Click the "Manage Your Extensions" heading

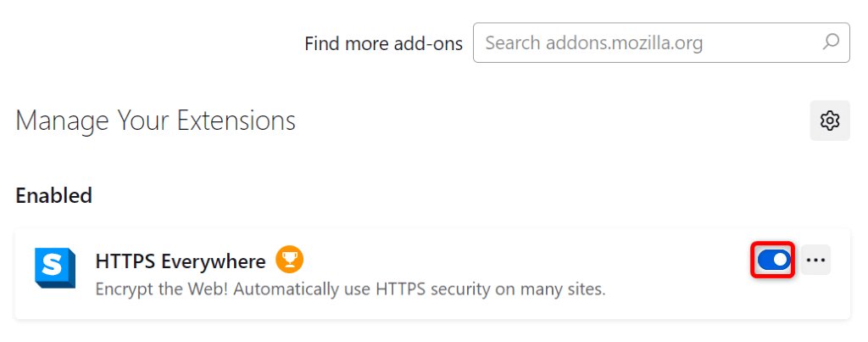pyautogui.click(x=155, y=121)
